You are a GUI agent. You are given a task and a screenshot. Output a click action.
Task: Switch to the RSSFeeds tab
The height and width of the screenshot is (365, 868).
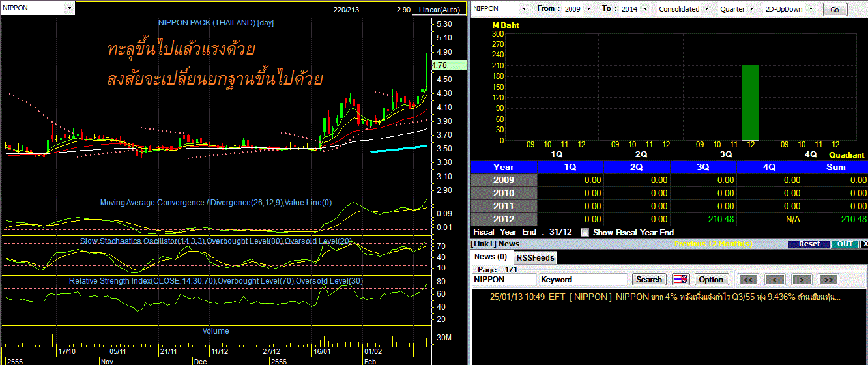pos(535,257)
